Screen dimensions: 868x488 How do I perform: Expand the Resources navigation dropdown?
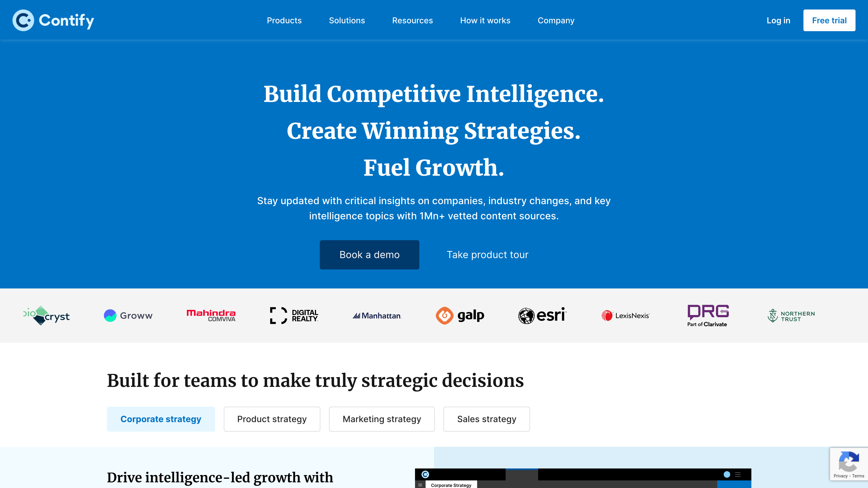pos(413,20)
